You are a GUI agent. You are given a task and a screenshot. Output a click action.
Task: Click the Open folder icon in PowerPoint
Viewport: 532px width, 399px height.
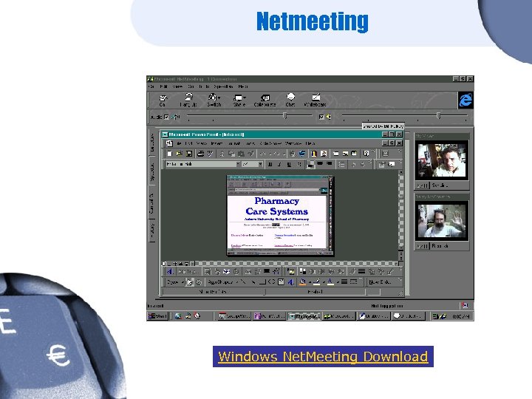click(179, 154)
